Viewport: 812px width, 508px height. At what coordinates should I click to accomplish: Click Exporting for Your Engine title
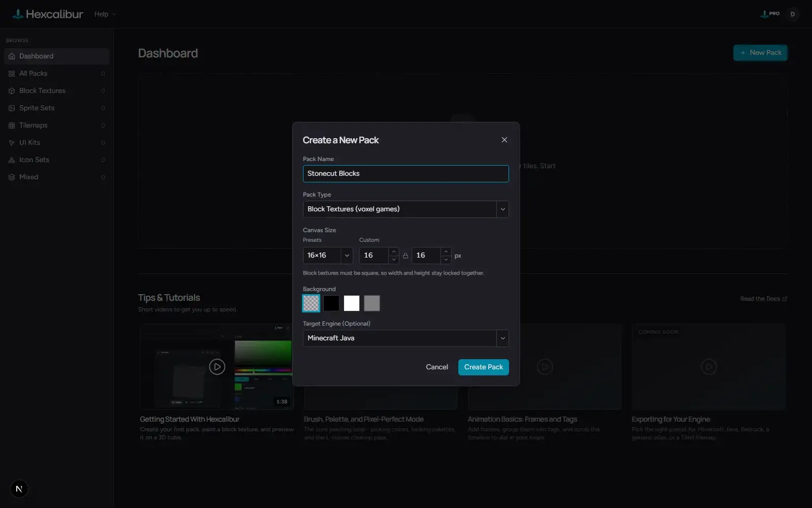(x=670, y=420)
